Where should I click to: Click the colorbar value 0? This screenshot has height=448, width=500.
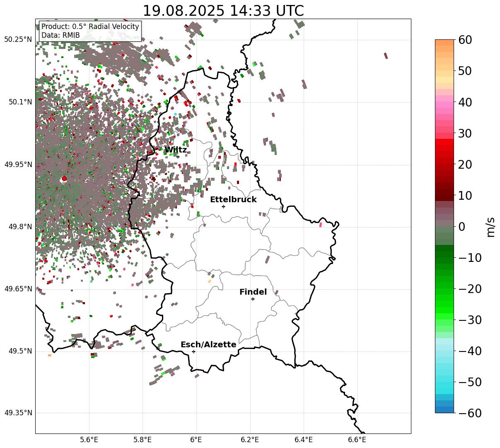click(x=462, y=226)
